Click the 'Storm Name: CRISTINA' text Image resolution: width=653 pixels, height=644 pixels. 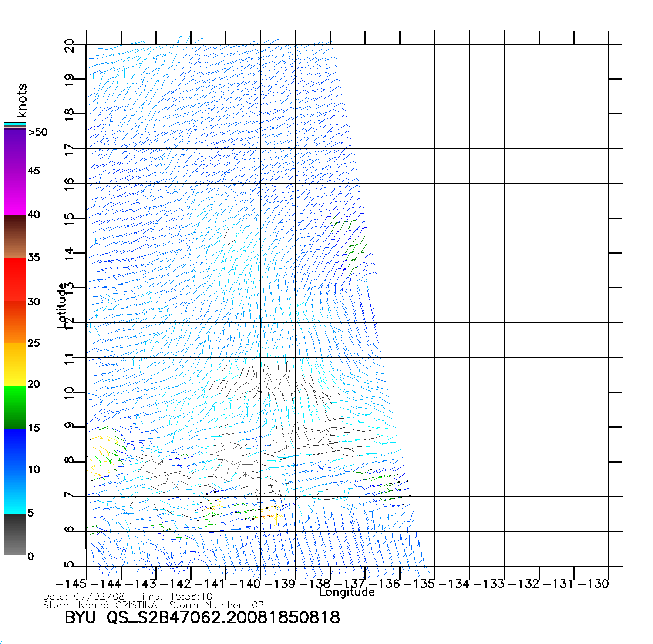pos(100,605)
